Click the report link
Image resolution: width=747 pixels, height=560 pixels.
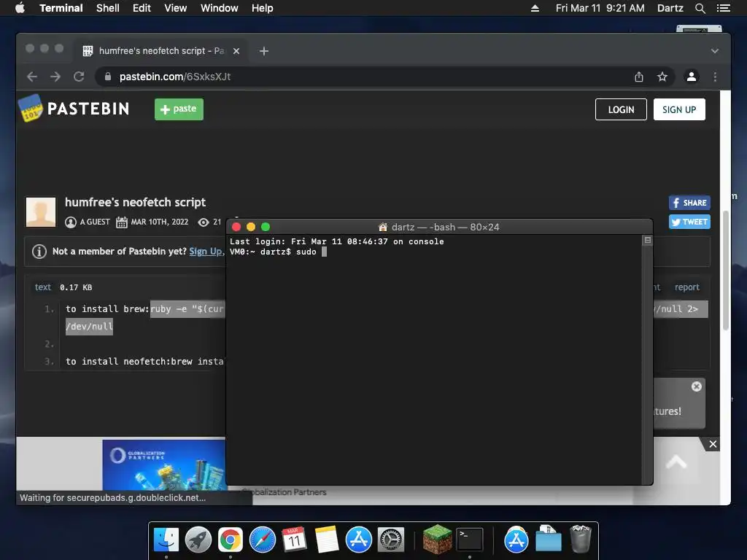686,287
